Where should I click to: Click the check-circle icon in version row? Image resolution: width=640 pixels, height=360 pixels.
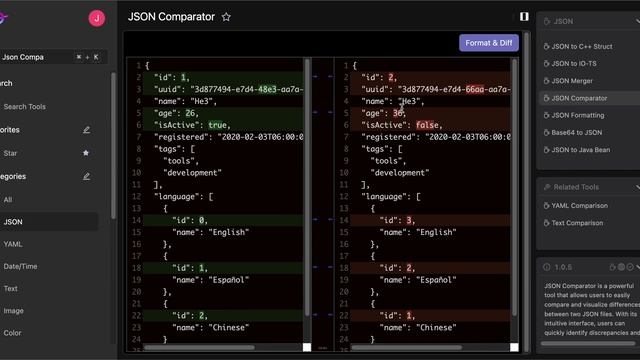pyautogui.click(x=630, y=267)
